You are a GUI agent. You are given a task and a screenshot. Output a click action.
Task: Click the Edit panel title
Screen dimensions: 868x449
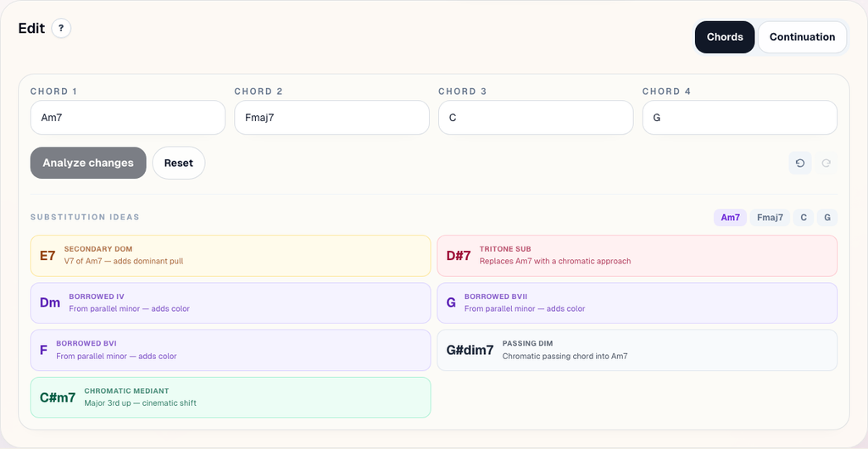[31, 28]
